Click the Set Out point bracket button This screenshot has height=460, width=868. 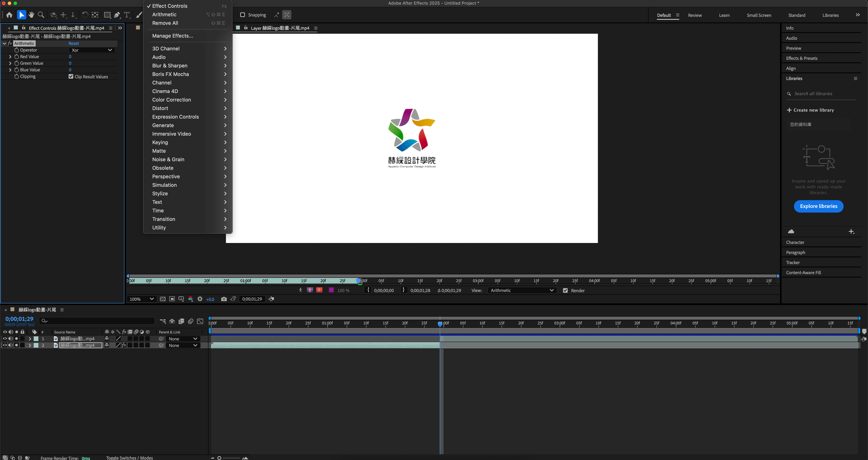coord(404,290)
